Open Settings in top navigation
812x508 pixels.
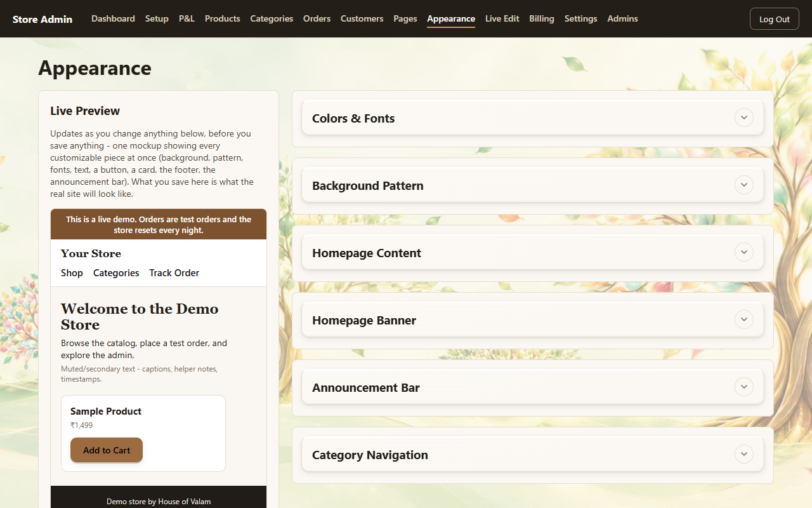580,18
